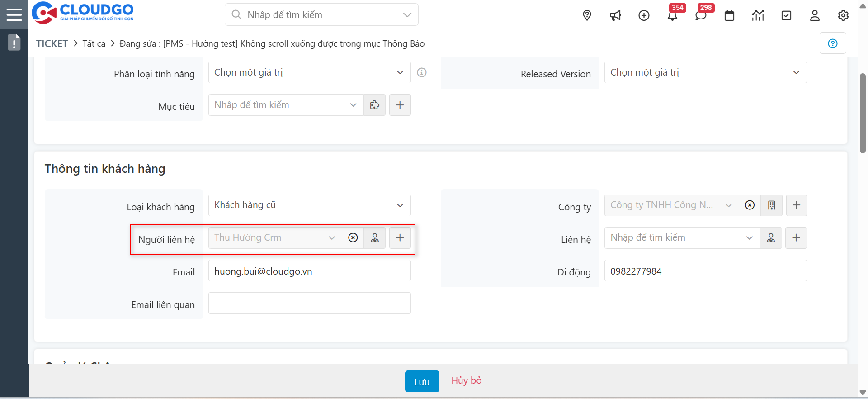Open the hamburger main menu
868x399 pixels.
coord(14,14)
